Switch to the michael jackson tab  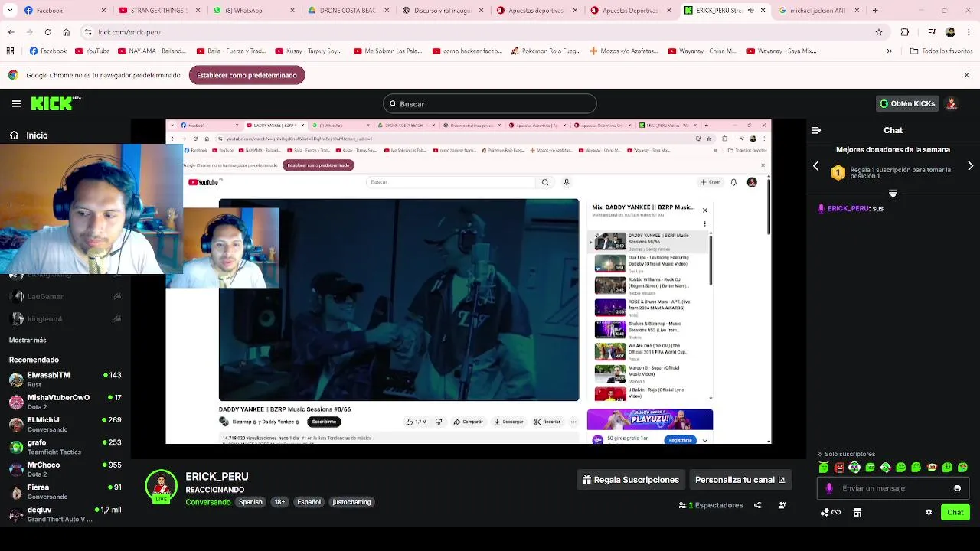click(819, 11)
